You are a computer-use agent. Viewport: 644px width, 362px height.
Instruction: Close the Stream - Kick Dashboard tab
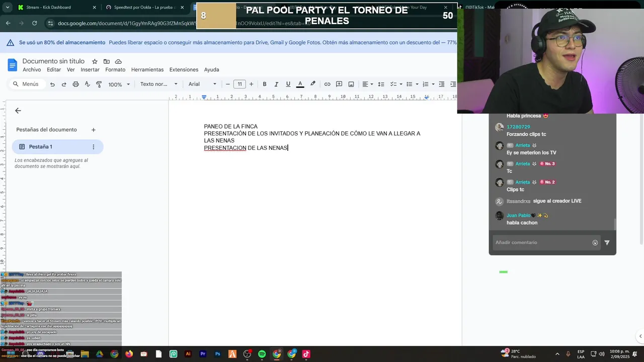94,8
